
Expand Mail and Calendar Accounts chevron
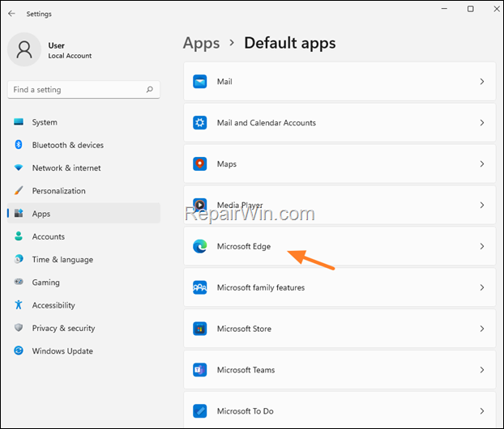[x=482, y=123]
